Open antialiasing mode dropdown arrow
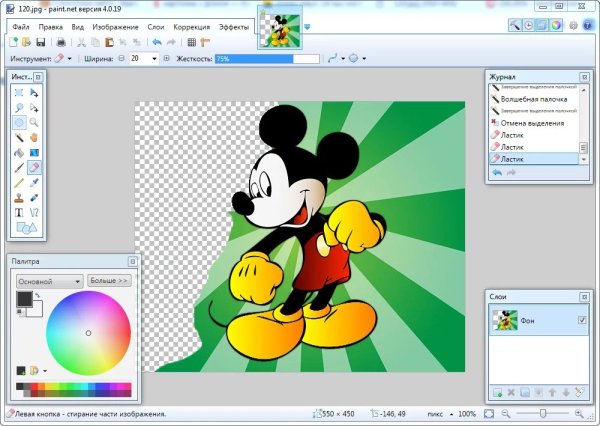Image resolution: width=600 pixels, height=426 pixels. 343,59
